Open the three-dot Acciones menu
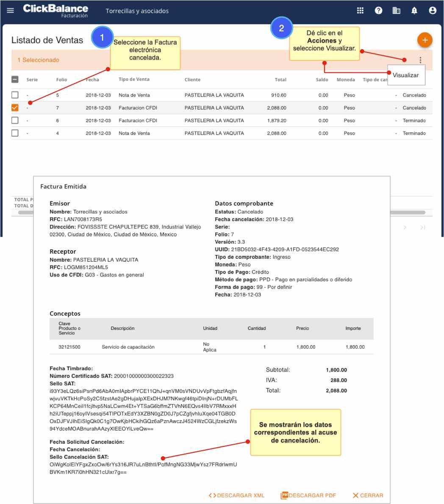This screenshot has height=504, width=444. point(420,60)
